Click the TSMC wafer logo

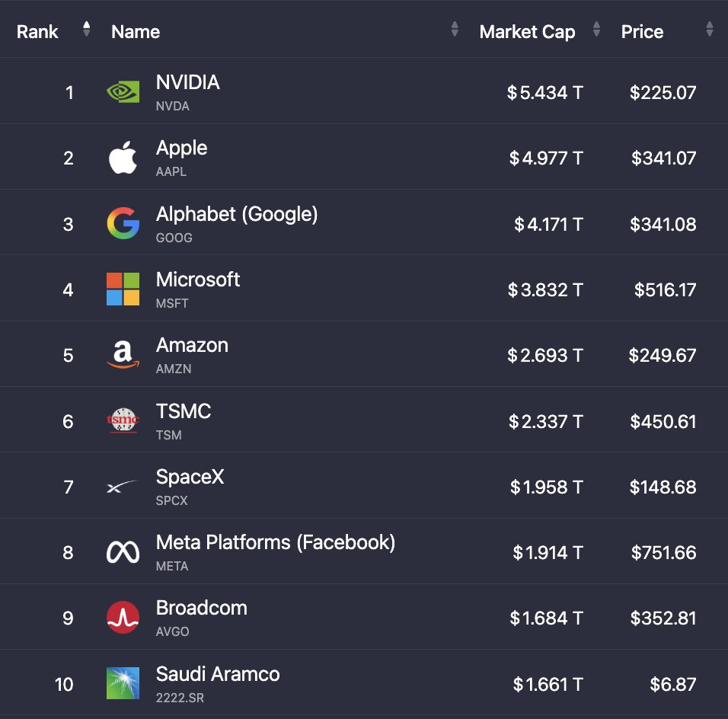point(123,420)
